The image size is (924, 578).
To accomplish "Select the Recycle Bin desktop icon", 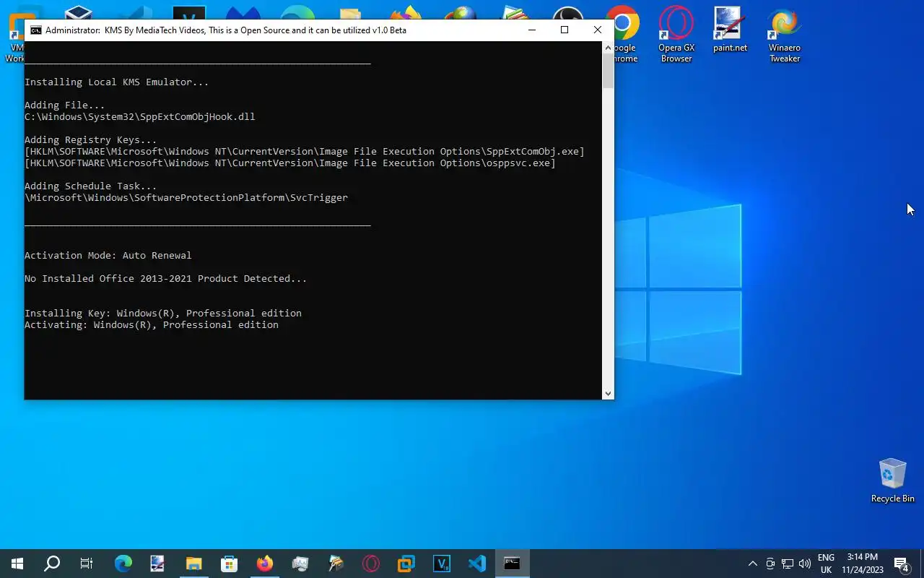I will [x=893, y=480].
